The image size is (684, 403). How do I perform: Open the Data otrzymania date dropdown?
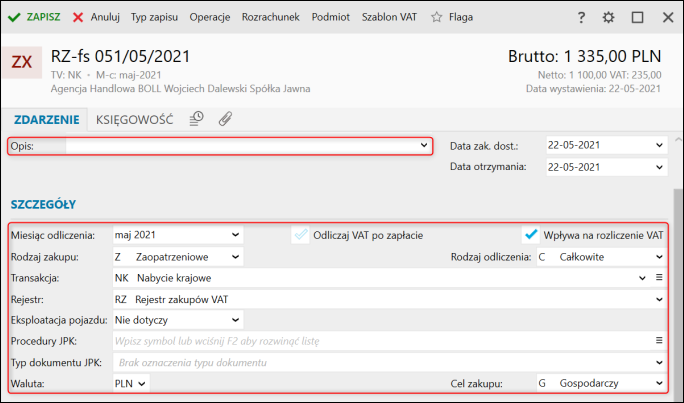[x=659, y=167]
